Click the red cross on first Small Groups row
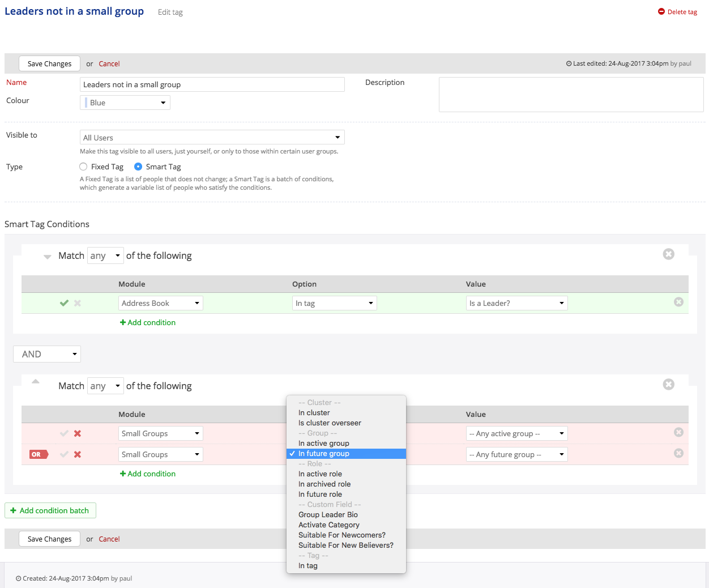 (78, 433)
